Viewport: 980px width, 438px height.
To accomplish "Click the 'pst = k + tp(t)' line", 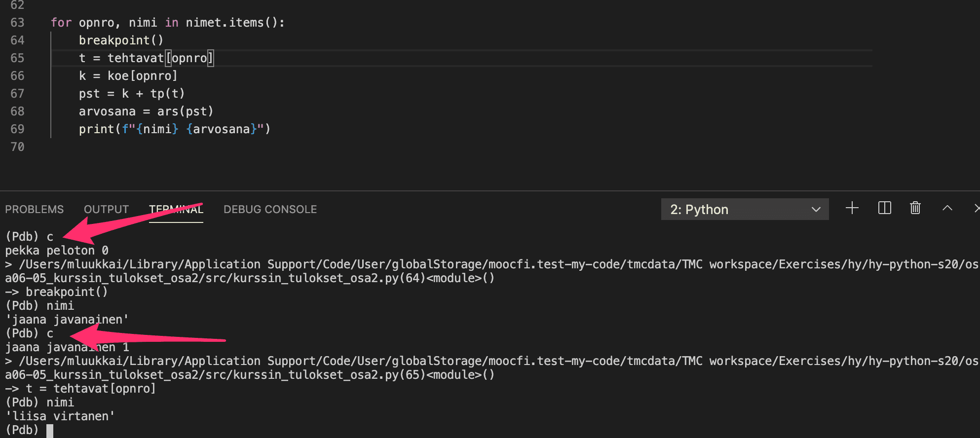I will click(x=132, y=94).
